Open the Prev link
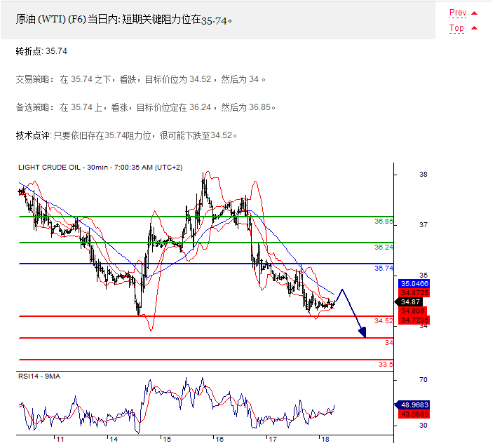 [458, 13]
